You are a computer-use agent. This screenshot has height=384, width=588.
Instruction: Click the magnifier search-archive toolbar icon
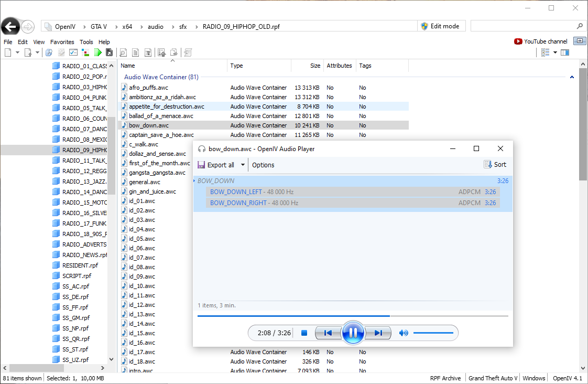point(49,52)
